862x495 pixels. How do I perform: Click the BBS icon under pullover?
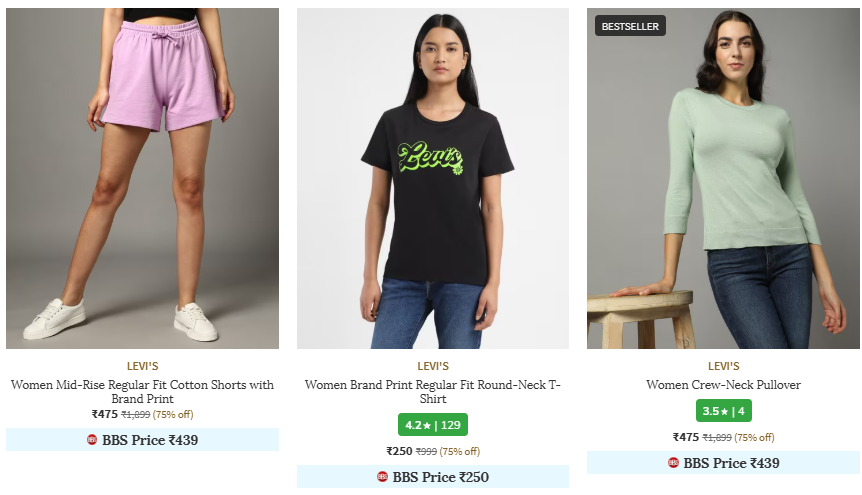[x=673, y=463]
